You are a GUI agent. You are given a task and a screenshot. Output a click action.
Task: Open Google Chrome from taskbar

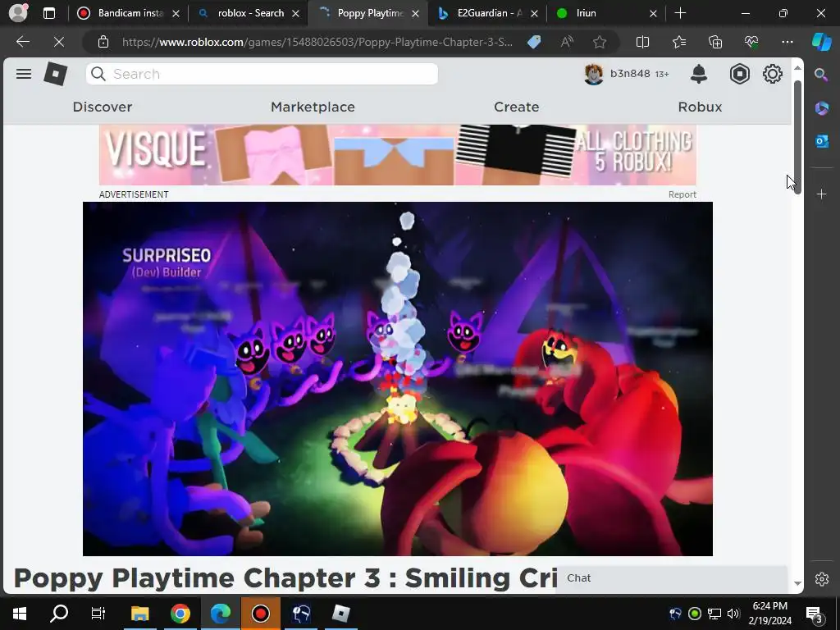pyautogui.click(x=180, y=614)
